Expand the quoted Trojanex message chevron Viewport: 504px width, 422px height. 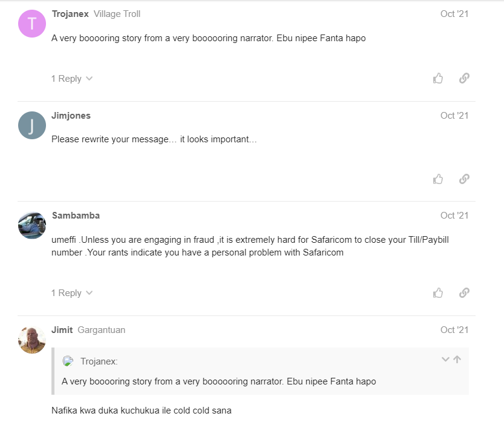[445, 360]
